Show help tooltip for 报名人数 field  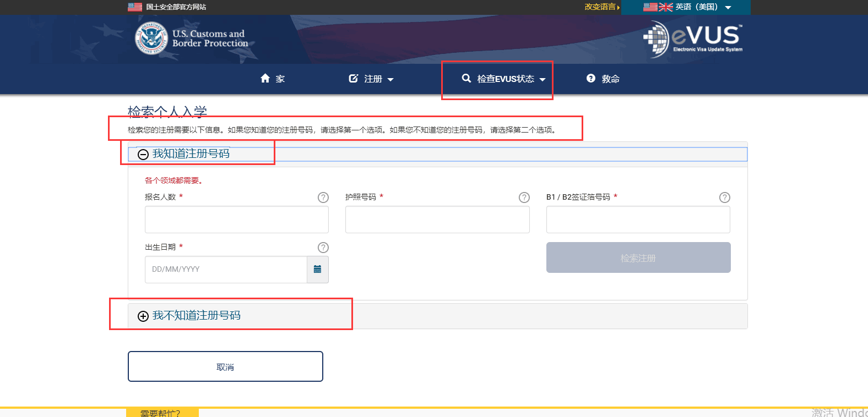click(x=323, y=197)
